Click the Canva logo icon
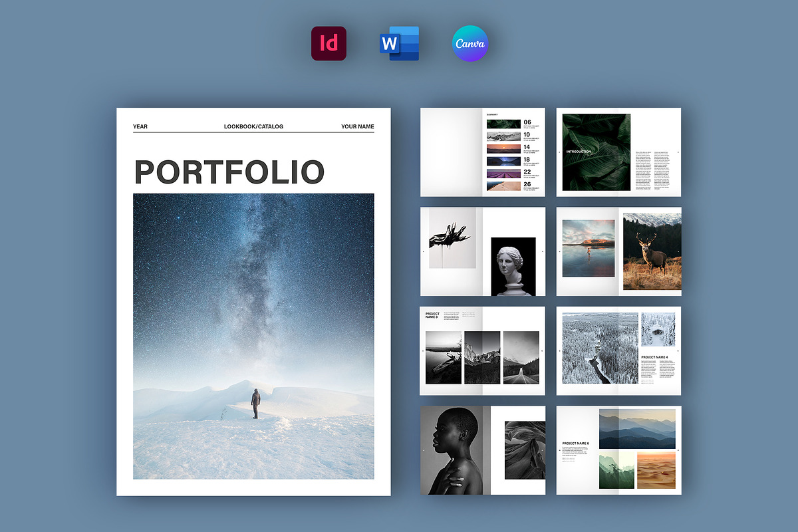798x532 pixels. (469, 43)
